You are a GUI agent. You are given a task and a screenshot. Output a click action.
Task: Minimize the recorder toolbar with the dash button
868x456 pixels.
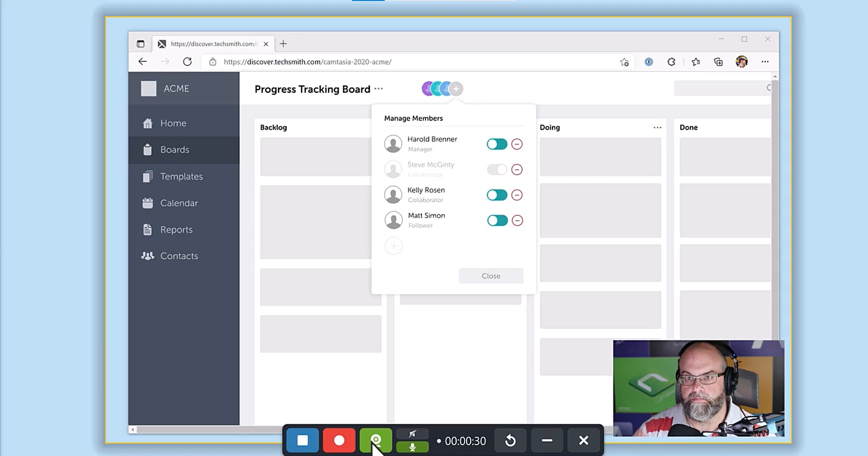547,440
